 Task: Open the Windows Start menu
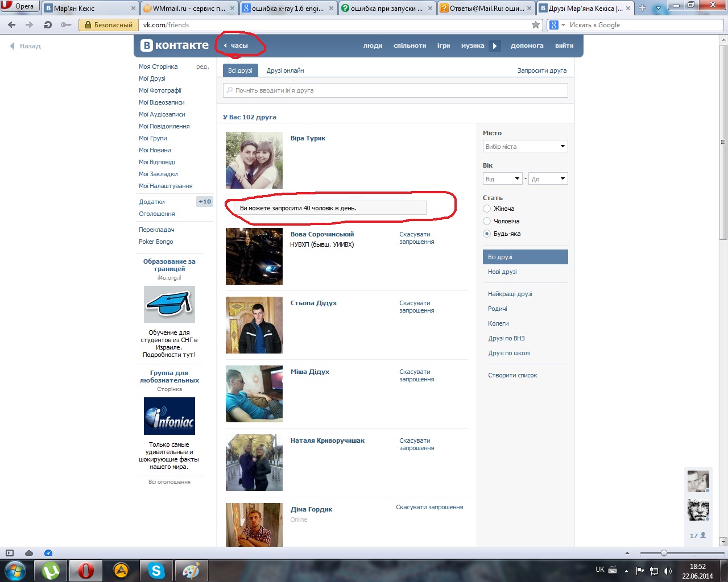[15, 570]
